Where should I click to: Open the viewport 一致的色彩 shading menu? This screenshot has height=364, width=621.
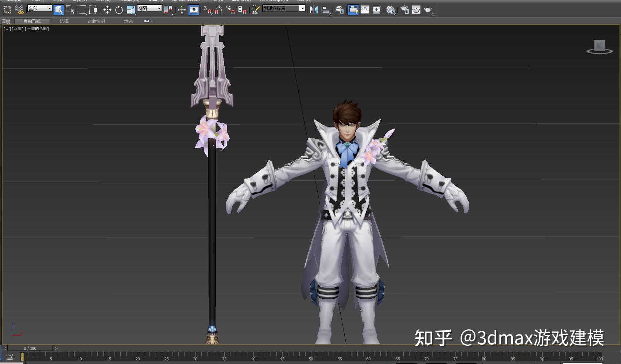(x=37, y=29)
